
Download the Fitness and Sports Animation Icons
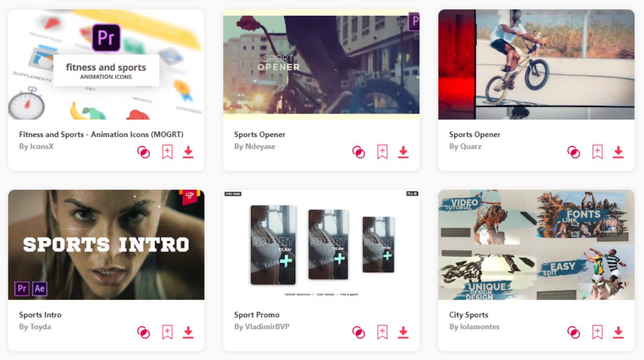[188, 152]
